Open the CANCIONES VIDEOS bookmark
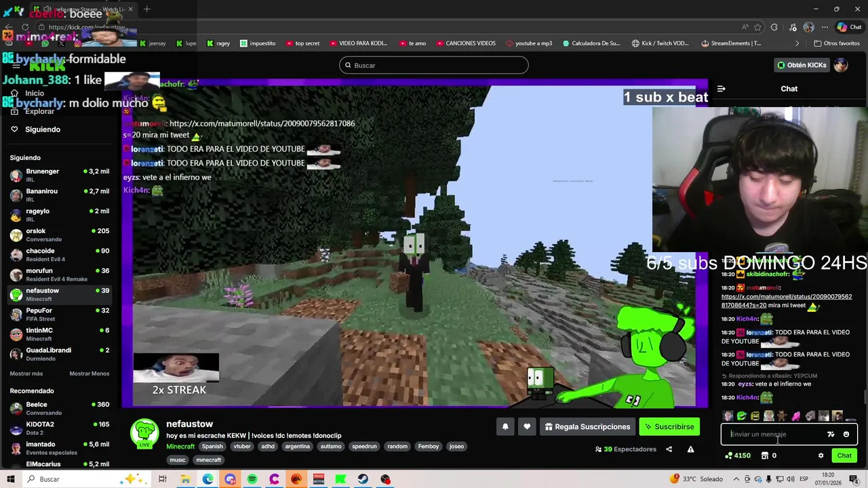Screen dimensions: 868x488 click(x=465, y=43)
